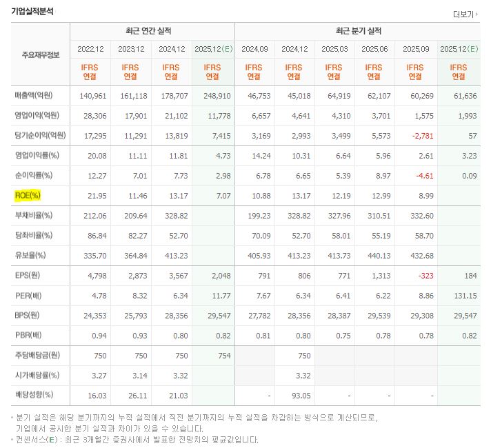
Task: Click the quarterly 2025.06 column header
Action: coord(374,49)
